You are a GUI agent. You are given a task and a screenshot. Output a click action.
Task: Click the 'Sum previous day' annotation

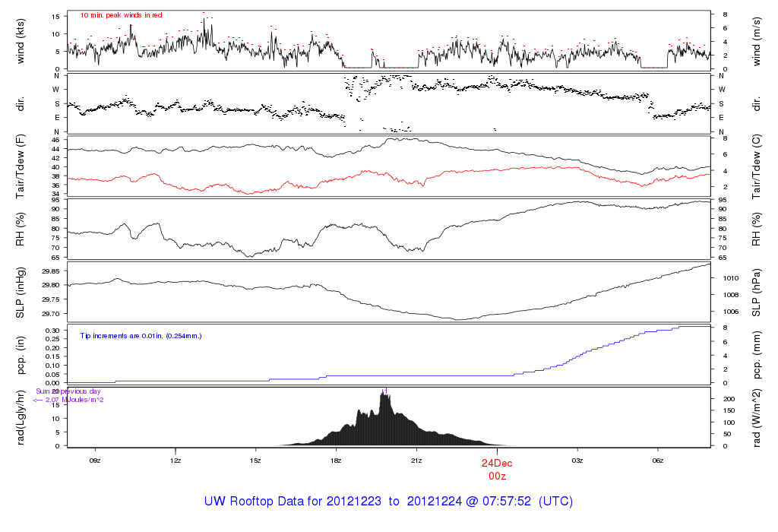pos(68,391)
